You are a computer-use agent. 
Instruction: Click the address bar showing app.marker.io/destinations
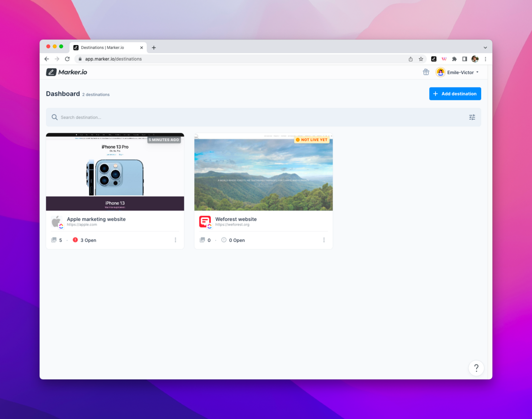tap(251, 59)
